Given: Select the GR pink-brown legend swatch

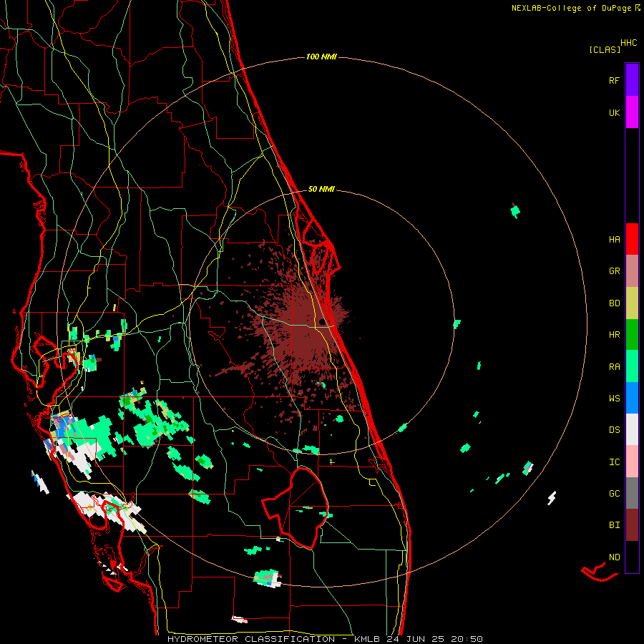Looking at the screenshot, I should pos(632,271).
